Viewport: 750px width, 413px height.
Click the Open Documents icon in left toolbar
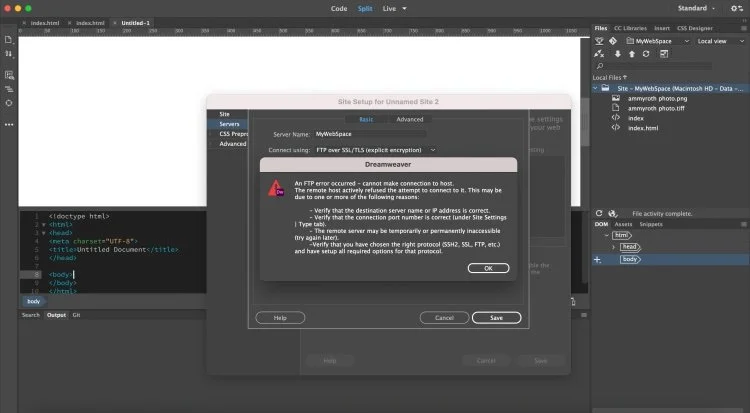(x=9, y=40)
